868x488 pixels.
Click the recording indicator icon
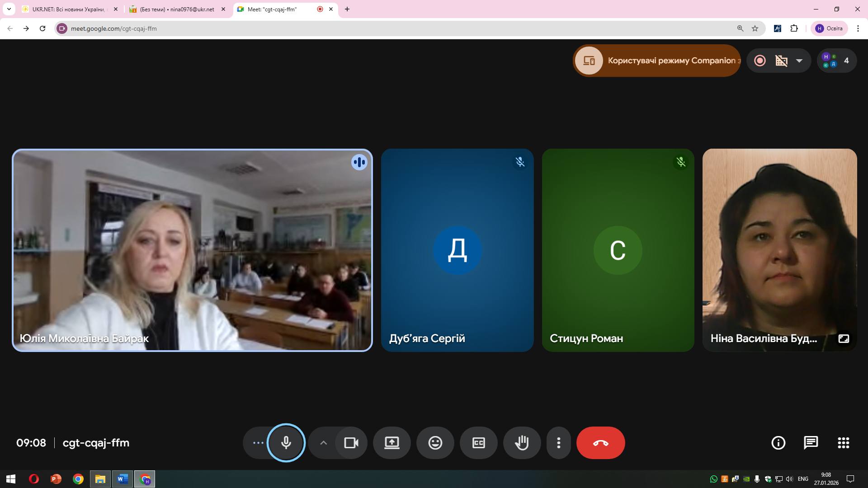pyautogui.click(x=760, y=61)
